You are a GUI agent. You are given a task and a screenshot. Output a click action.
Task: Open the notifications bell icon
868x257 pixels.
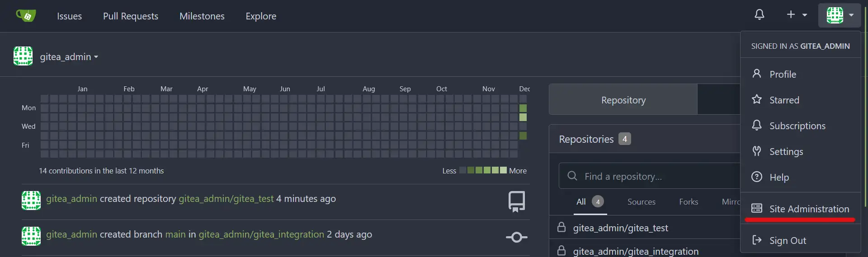click(x=759, y=14)
